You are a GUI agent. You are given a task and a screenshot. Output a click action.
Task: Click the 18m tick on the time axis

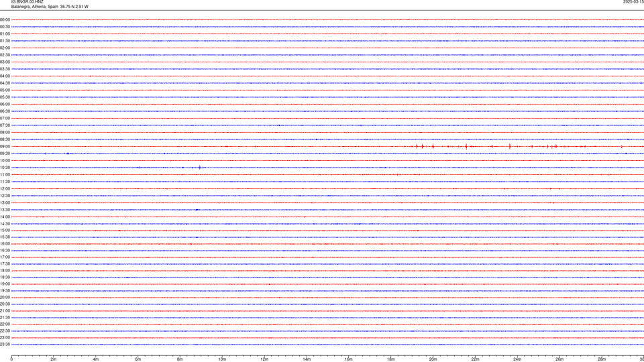point(390,359)
